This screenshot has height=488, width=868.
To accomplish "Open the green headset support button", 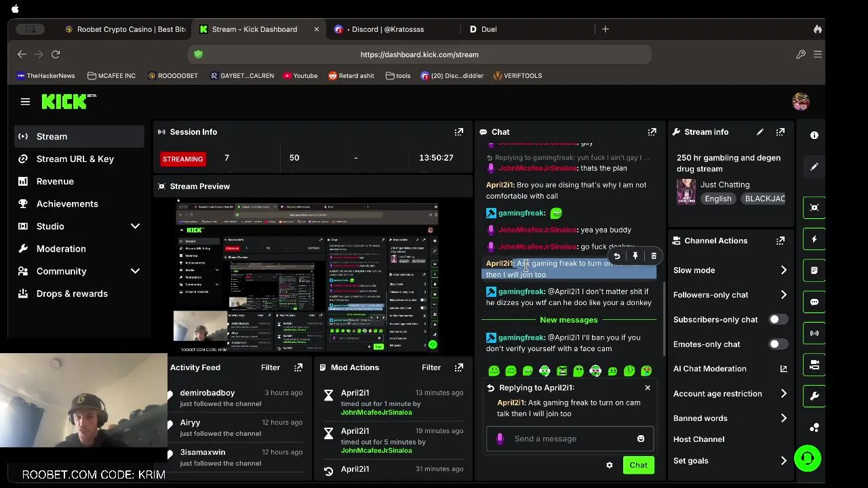I will pyautogui.click(x=807, y=458).
